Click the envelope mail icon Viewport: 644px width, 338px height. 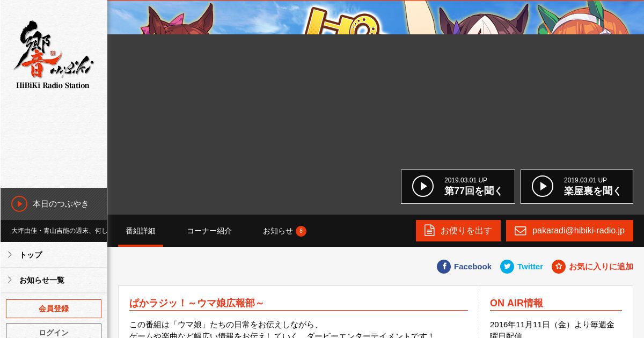[x=521, y=231]
